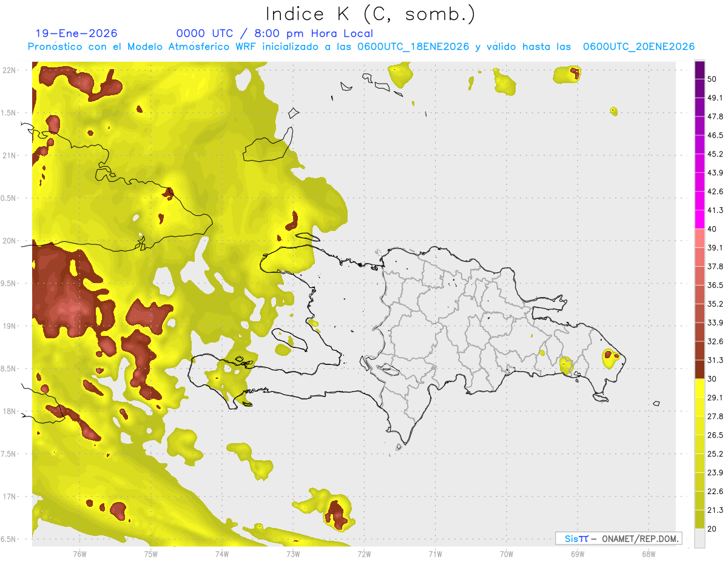The width and height of the screenshot is (728, 562).
Task: Pick the brown swatch between 30 and 31.3
Action: pos(699,370)
